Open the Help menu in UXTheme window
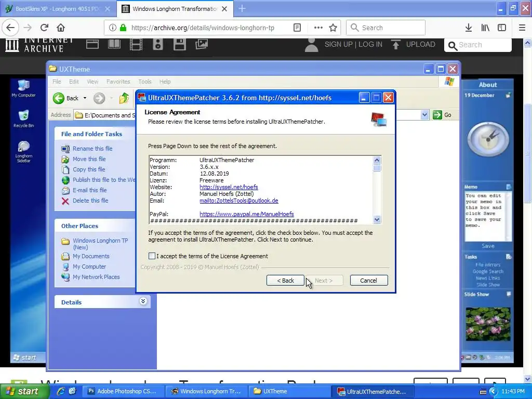532x399 pixels. coord(165,82)
